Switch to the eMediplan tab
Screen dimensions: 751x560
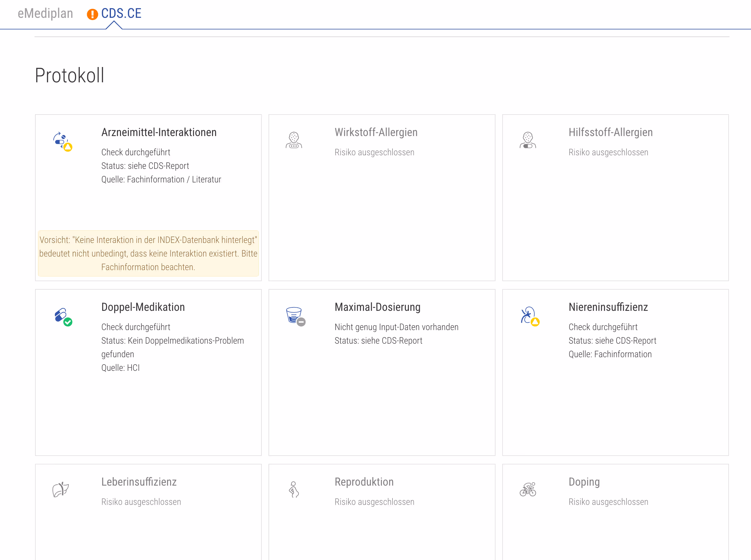click(x=46, y=14)
